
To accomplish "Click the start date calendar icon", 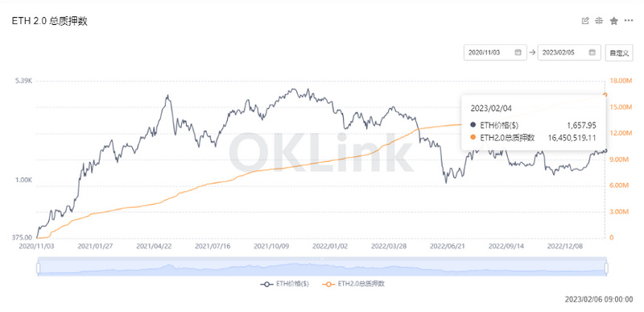I will coord(518,52).
